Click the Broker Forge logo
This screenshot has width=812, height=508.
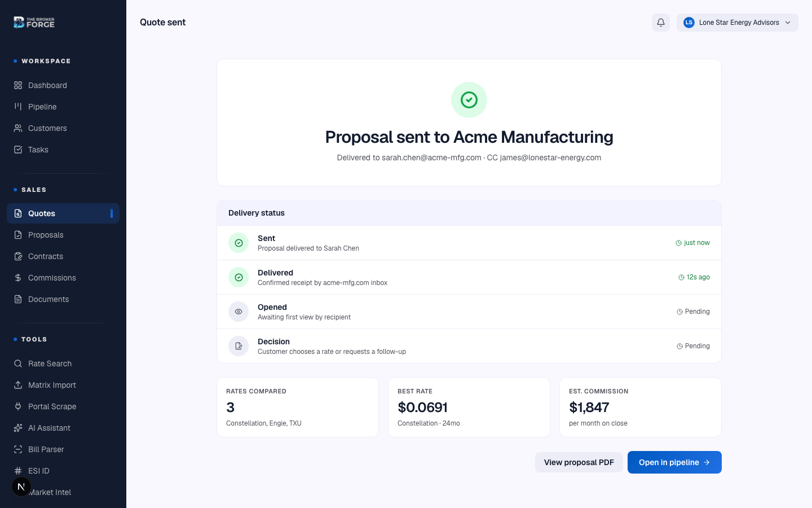coord(34,23)
